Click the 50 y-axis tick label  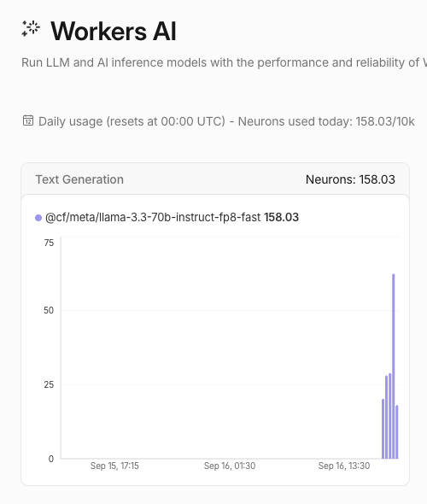(x=49, y=310)
